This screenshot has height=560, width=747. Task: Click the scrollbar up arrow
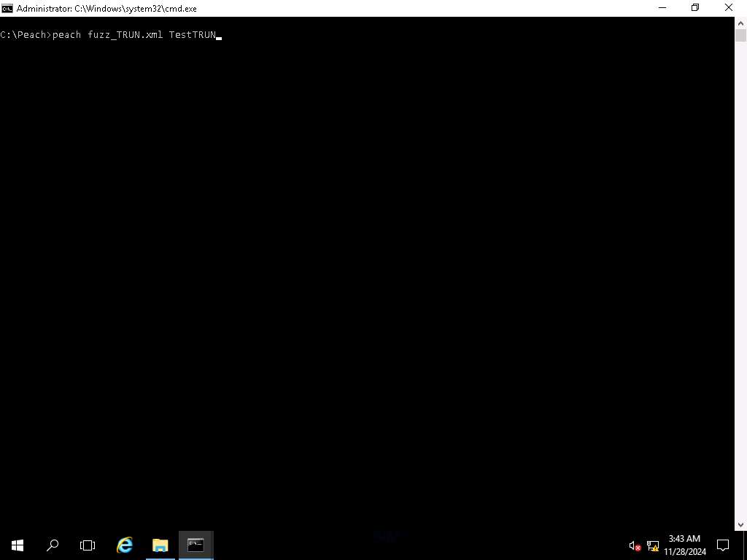click(x=740, y=22)
